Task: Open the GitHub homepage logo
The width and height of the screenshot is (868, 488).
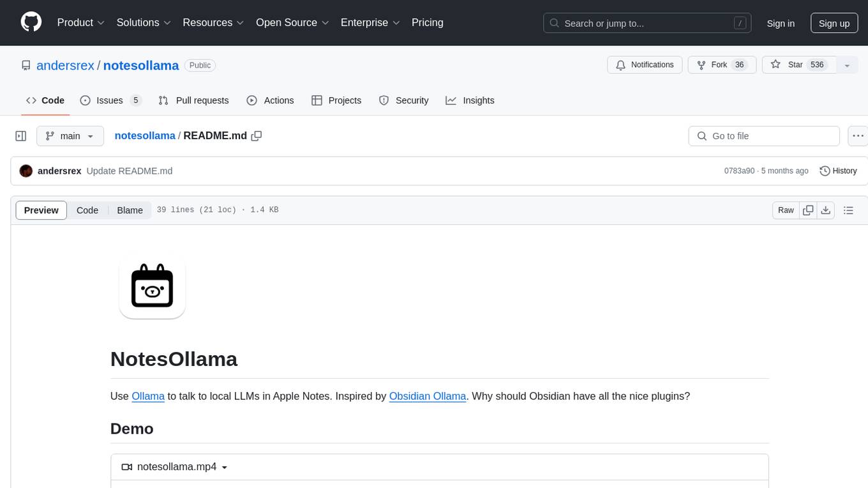Action: pos(31,22)
